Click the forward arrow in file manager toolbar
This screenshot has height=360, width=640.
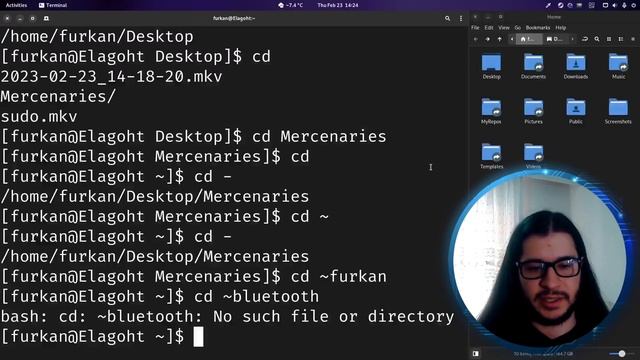[x=487, y=39]
